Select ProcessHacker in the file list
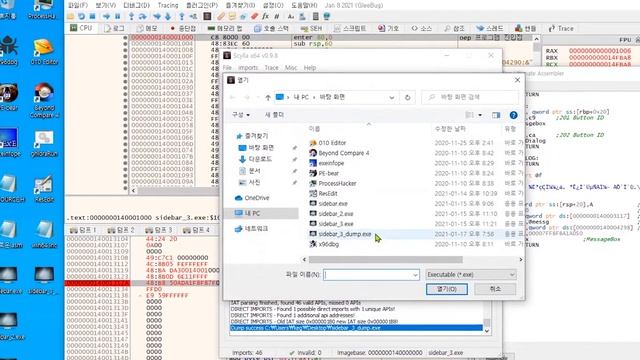Screen dimensions: 640x360 click(337, 183)
